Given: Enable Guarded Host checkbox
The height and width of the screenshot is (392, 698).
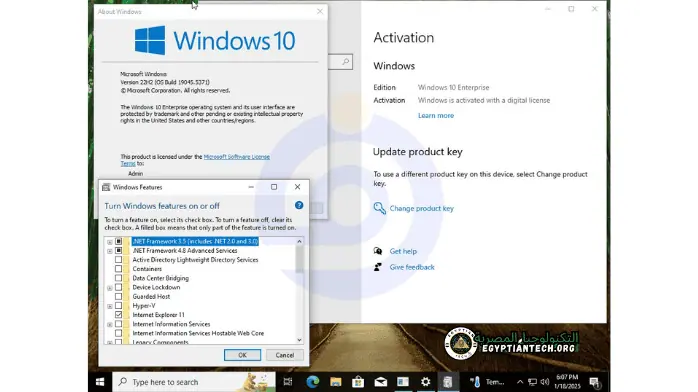Looking at the screenshot, I should pyautogui.click(x=118, y=296).
